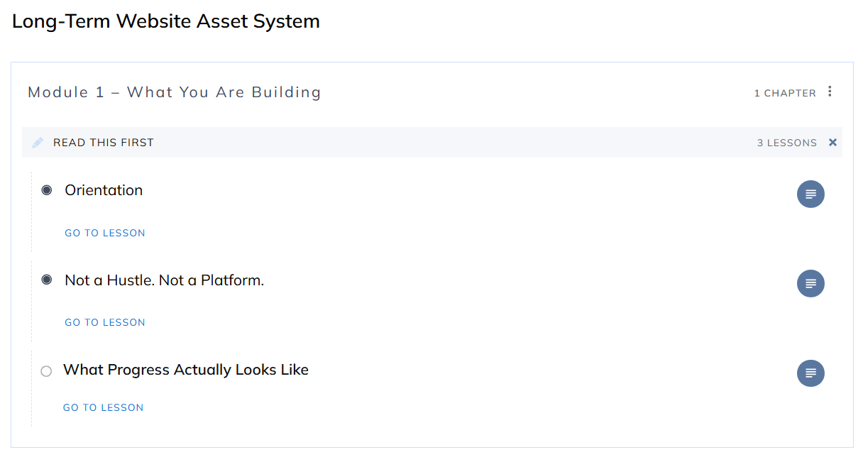Mark What Progress Actually Looks Like as complete
The height and width of the screenshot is (462, 868).
coord(46,371)
